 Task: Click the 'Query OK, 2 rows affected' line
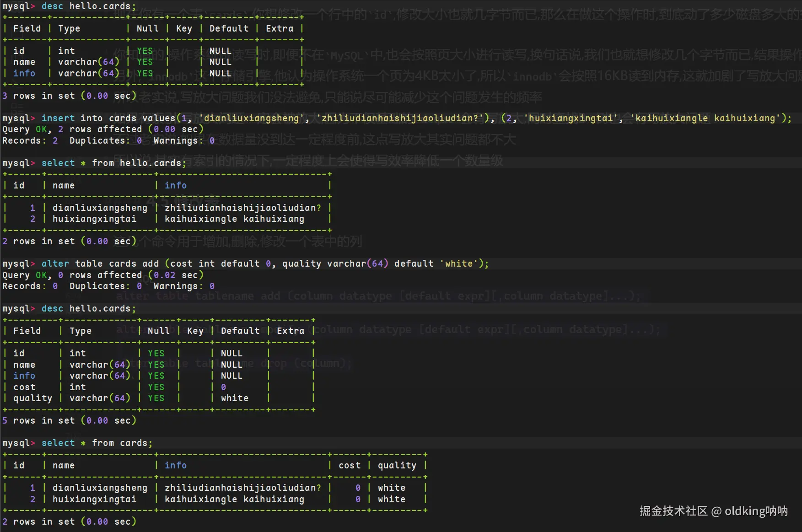[103, 129]
